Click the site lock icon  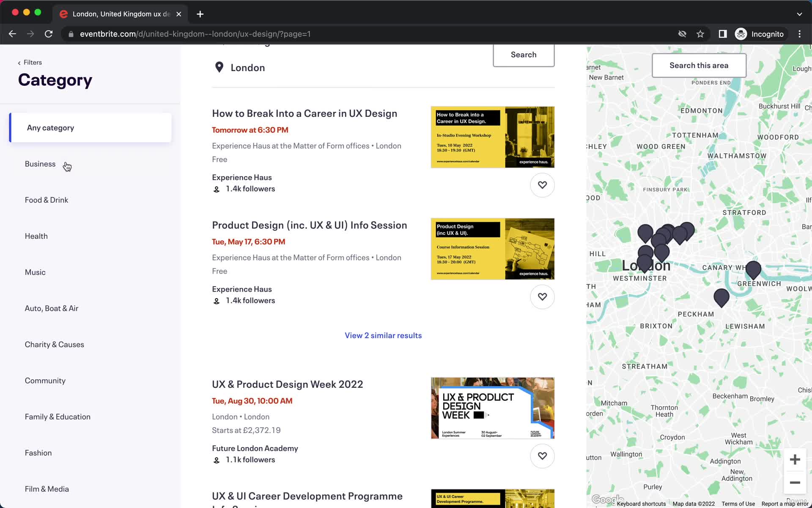tap(71, 34)
